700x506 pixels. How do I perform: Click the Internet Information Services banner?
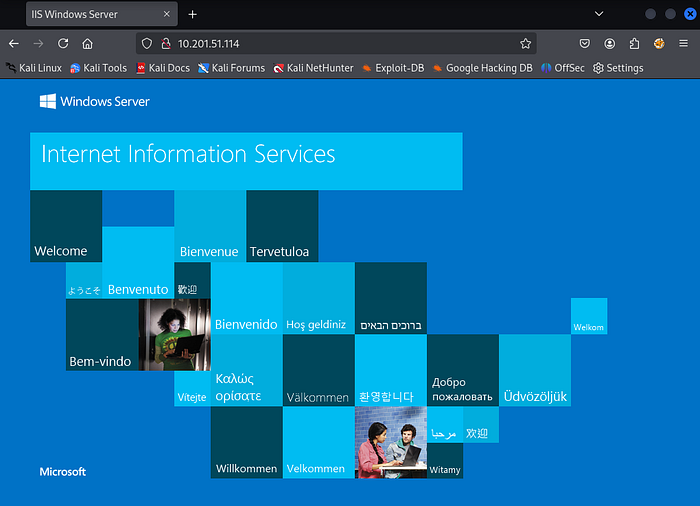246,161
